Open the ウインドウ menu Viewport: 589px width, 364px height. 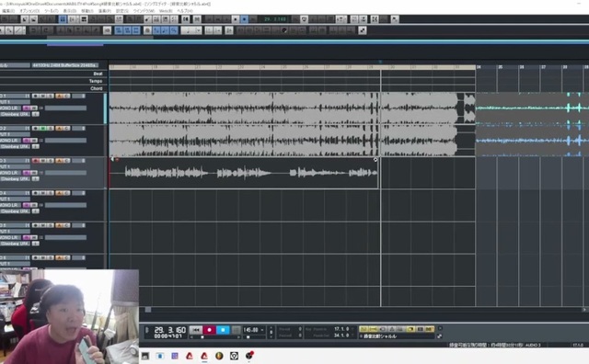[x=144, y=11]
